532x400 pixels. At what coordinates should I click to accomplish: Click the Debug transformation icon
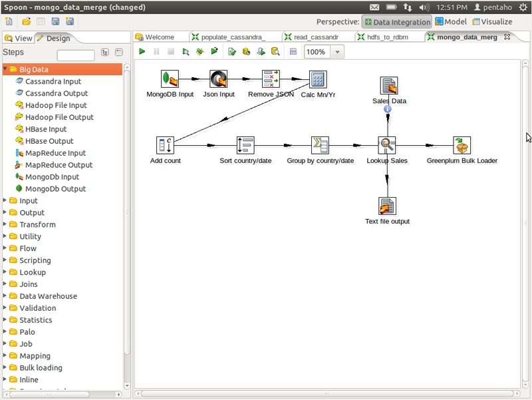tap(200, 52)
